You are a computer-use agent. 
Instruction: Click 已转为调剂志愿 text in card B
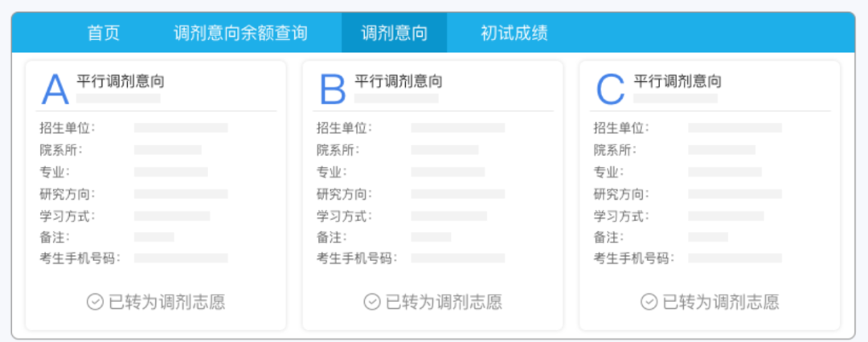[x=444, y=302]
